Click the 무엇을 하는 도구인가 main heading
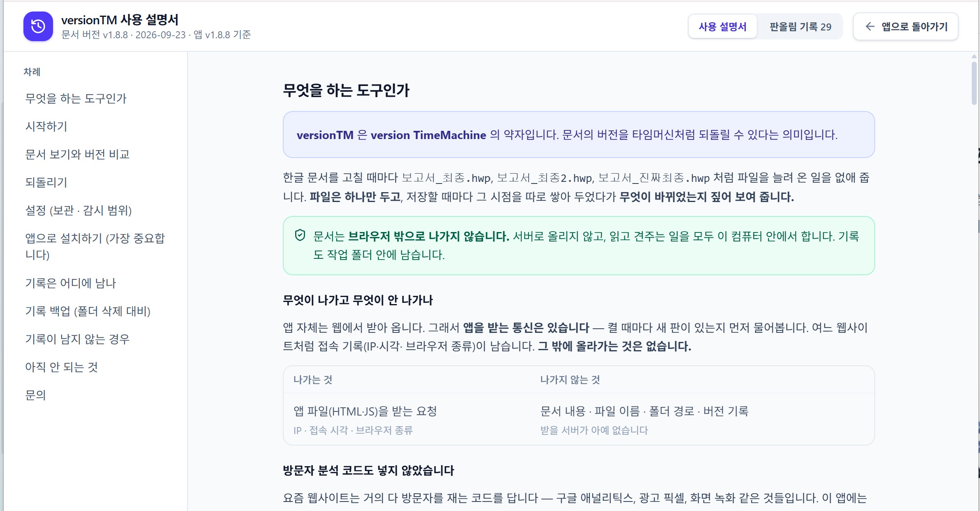 click(x=346, y=90)
